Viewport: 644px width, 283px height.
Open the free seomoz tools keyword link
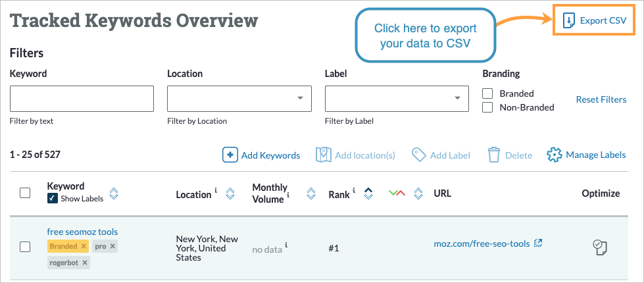pyautogui.click(x=82, y=232)
